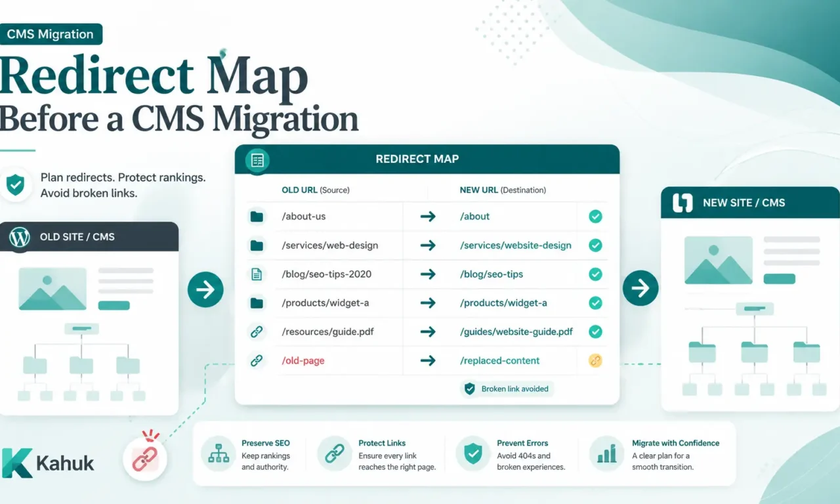Click the green checkmark for /services/website-design
This screenshot has height=504, width=840.
(595, 245)
